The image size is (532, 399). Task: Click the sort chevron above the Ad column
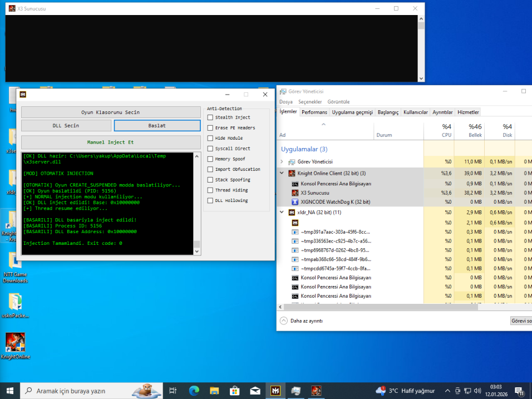324,125
